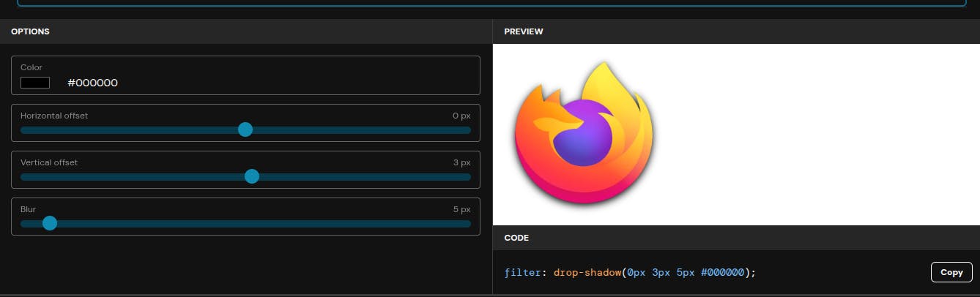Click the Vertical offset label
The height and width of the screenshot is (297, 980).
pos(49,162)
